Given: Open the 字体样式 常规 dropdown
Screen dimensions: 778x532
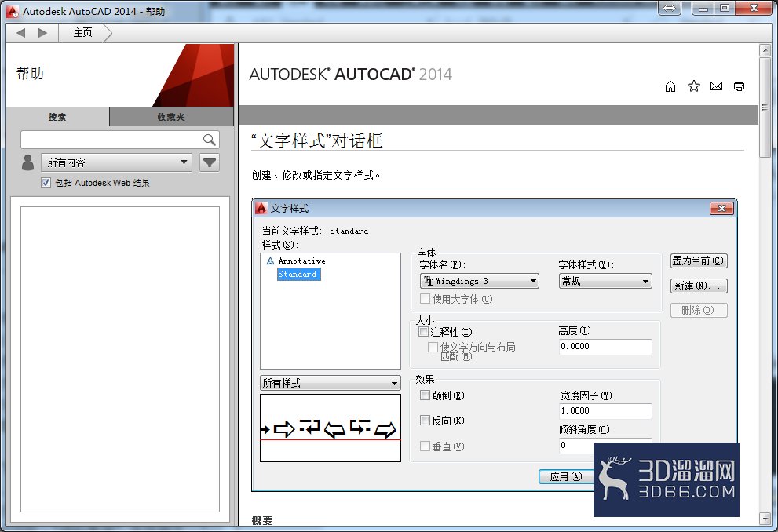Looking at the screenshot, I should [605, 281].
